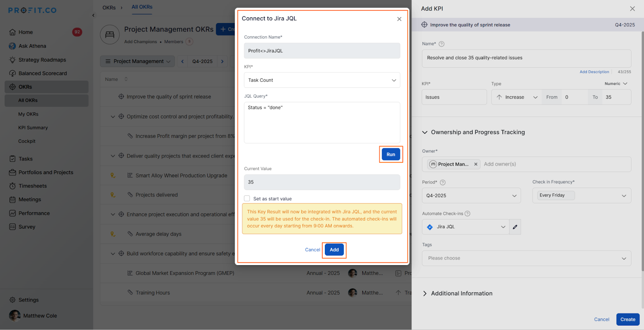Open Portfolios and Projects briefcase icon
Screen dimensions: 644x330
tap(12, 172)
